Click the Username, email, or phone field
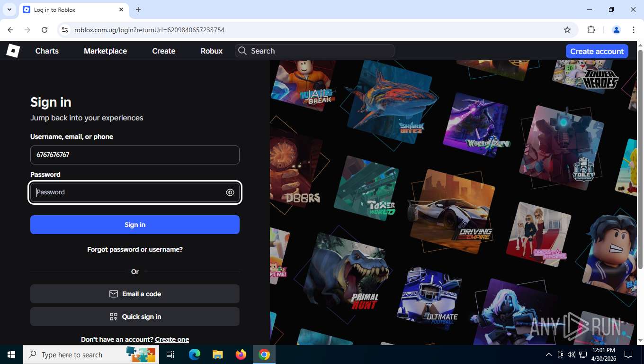644x364 pixels. tap(135, 155)
